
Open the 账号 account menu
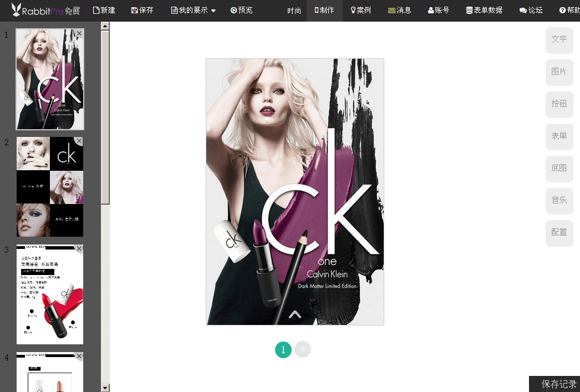coord(439,10)
